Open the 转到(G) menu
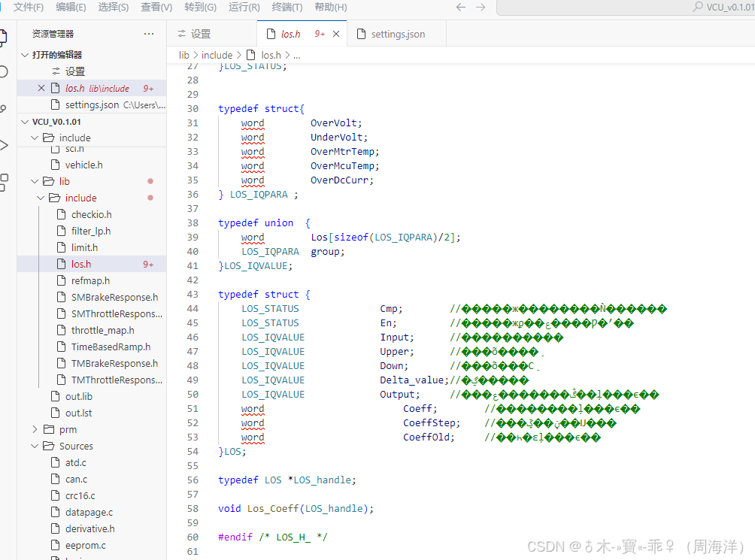This screenshot has height=560, width=755. [x=200, y=8]
